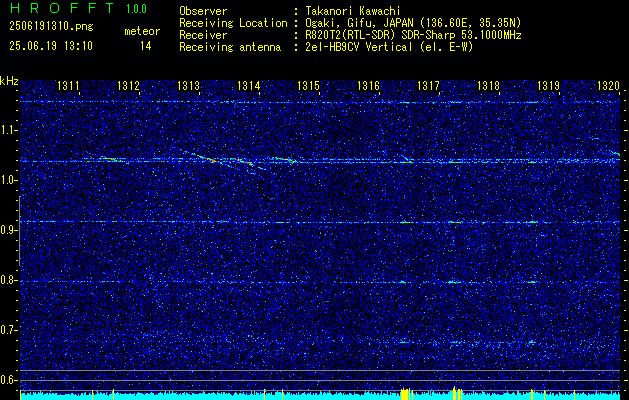Select antenna text 2el-HB9CV Vertical

(x=359, y=47)
